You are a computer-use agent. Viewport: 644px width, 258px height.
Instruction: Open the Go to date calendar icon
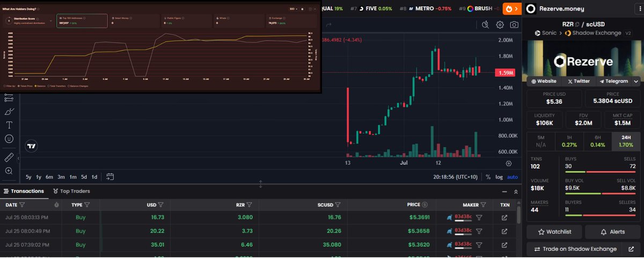(x=110, y=177)
